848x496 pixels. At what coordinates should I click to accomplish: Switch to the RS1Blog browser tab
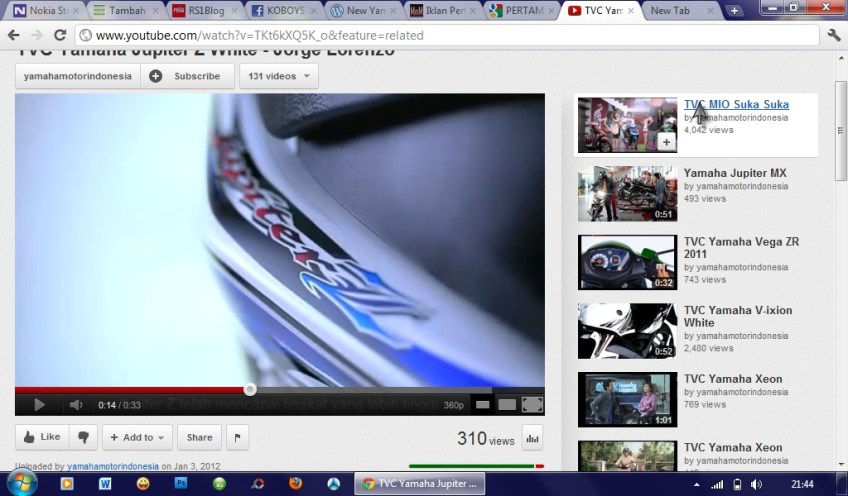[x=199, y=11]
